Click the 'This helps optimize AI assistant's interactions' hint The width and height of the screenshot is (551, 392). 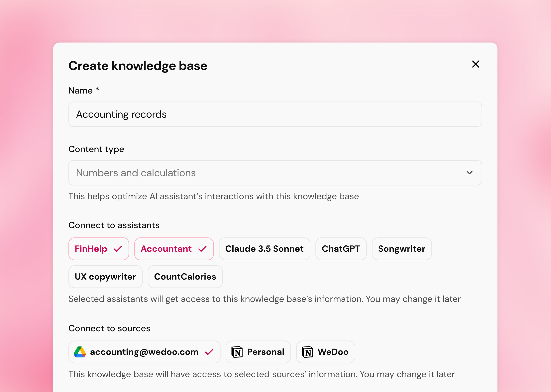pos(213,196)
